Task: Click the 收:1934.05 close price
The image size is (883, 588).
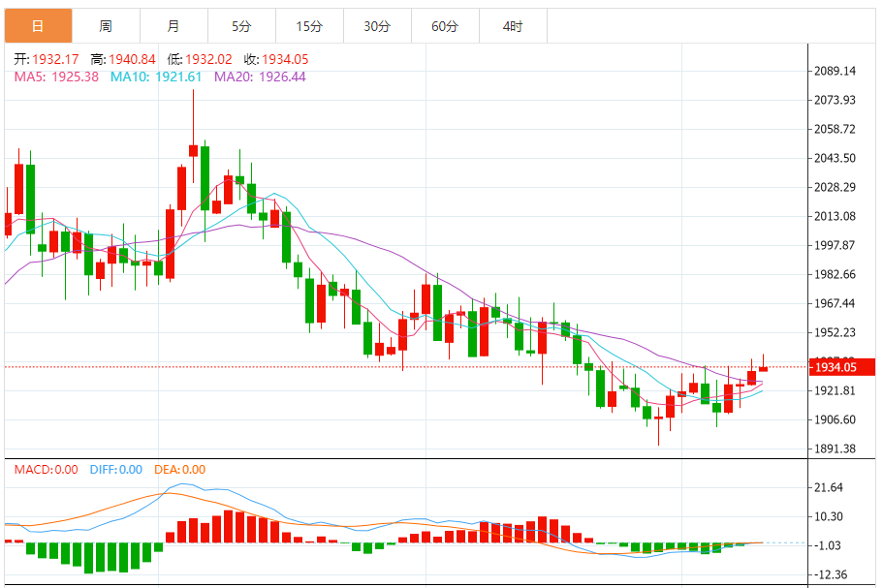Action: click(x=276, y=59)
